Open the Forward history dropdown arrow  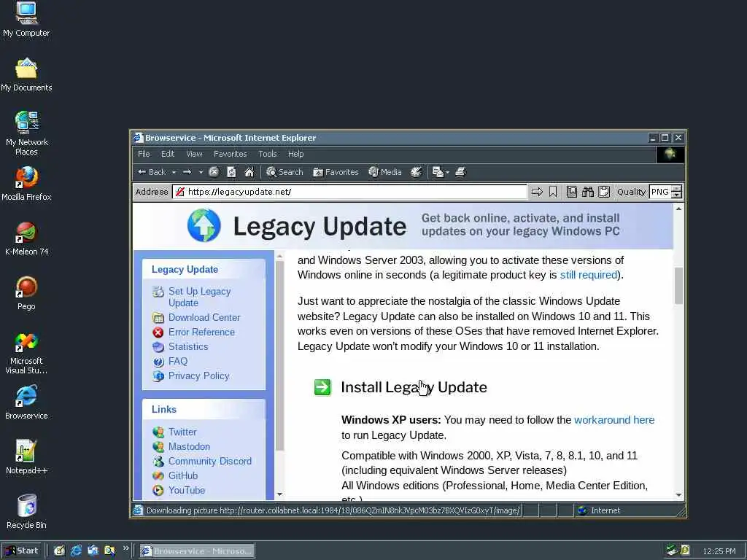click(x=201, y=172)
